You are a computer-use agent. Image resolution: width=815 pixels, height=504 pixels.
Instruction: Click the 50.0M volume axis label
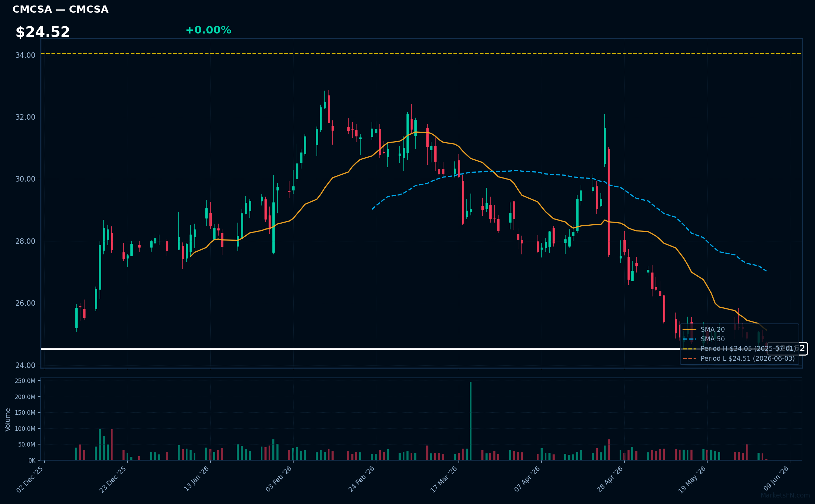[27, 445]
